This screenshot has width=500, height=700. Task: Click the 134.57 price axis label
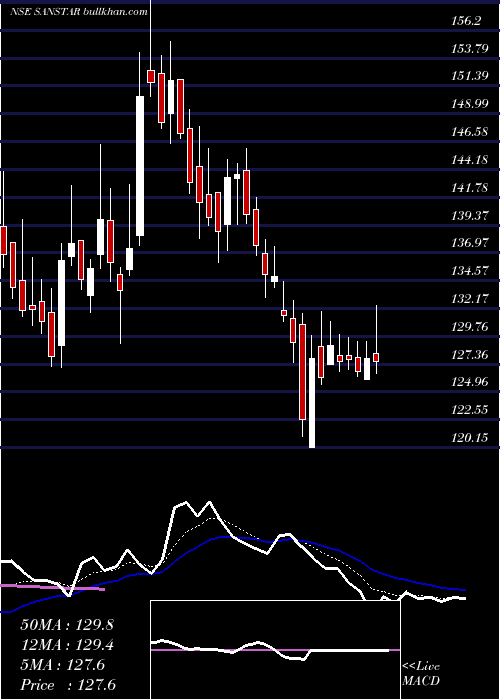tap(470, 271)
